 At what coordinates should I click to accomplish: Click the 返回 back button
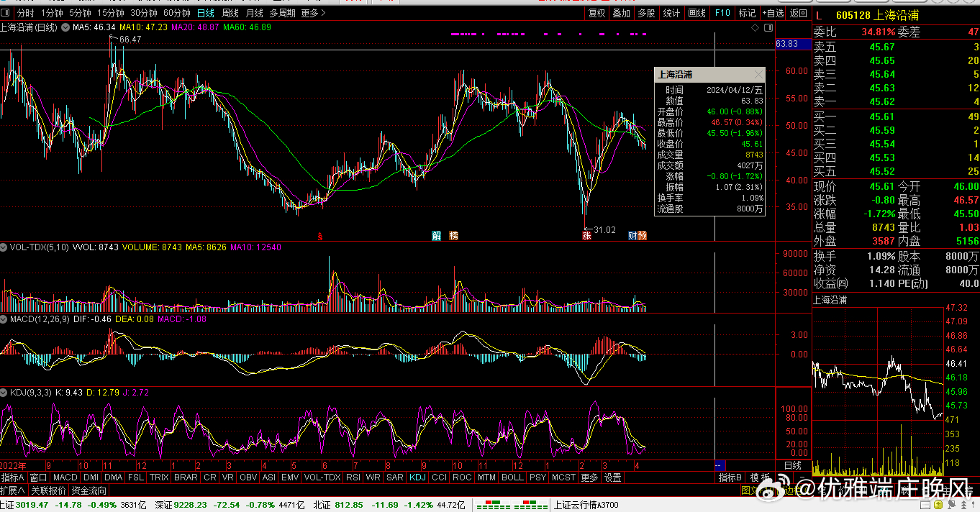799,13
